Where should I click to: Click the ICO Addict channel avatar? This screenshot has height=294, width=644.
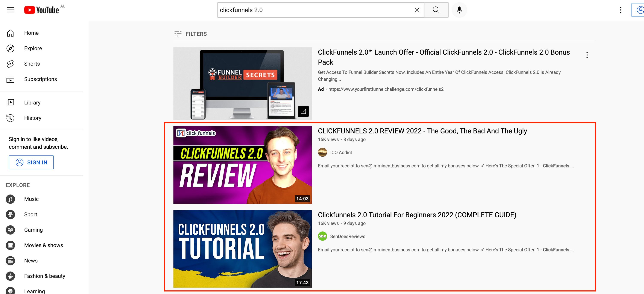coord(322,152)
